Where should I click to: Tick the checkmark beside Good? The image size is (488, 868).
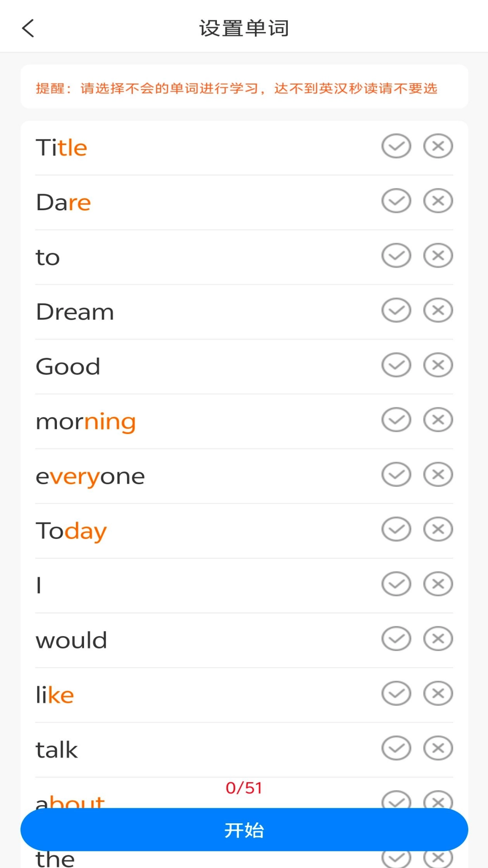pos(396,365)
